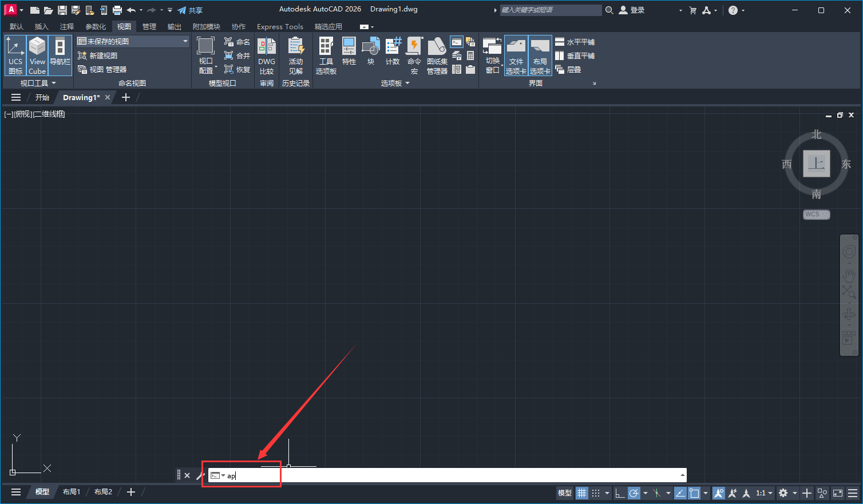Expand the command line history arrow
Viewport: 863px width, 504px height.
(682, 475)
